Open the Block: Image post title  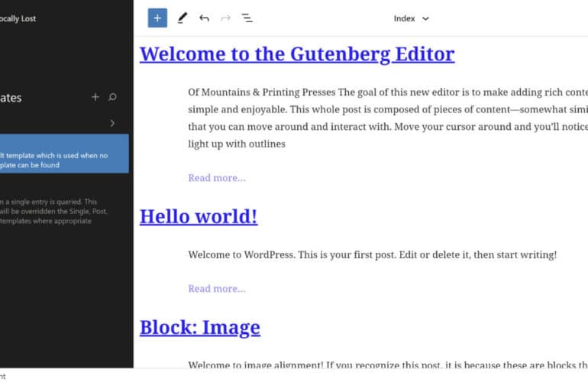point(199,328)
